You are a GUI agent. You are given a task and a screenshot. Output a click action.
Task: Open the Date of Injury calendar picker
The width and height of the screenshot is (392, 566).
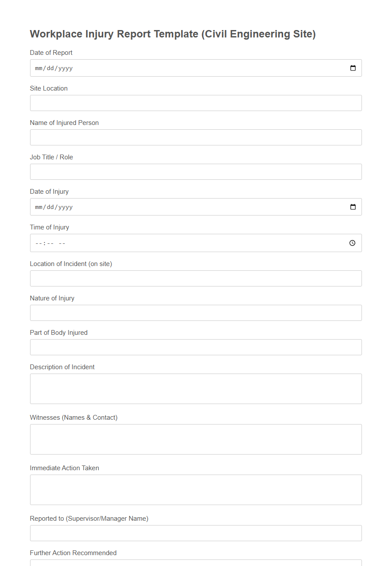pos(353,207)
